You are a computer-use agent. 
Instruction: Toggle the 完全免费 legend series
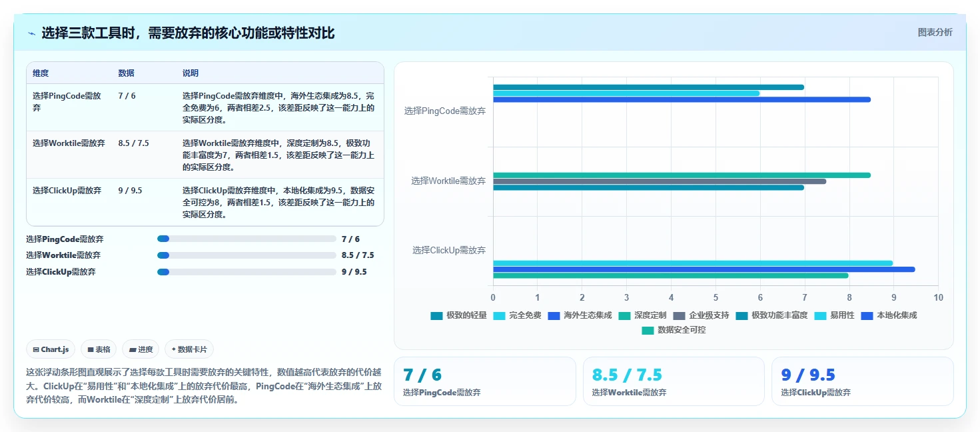coord(517,315)
